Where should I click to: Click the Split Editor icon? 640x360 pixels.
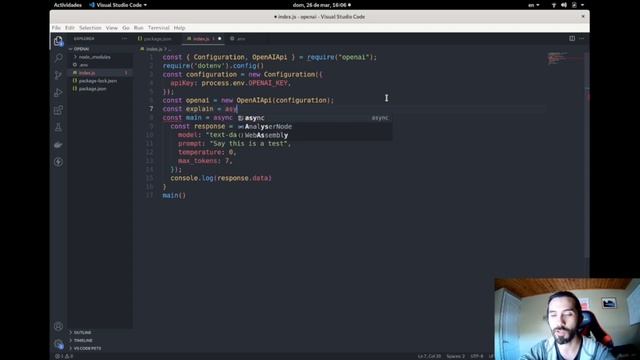click(572, 38)
